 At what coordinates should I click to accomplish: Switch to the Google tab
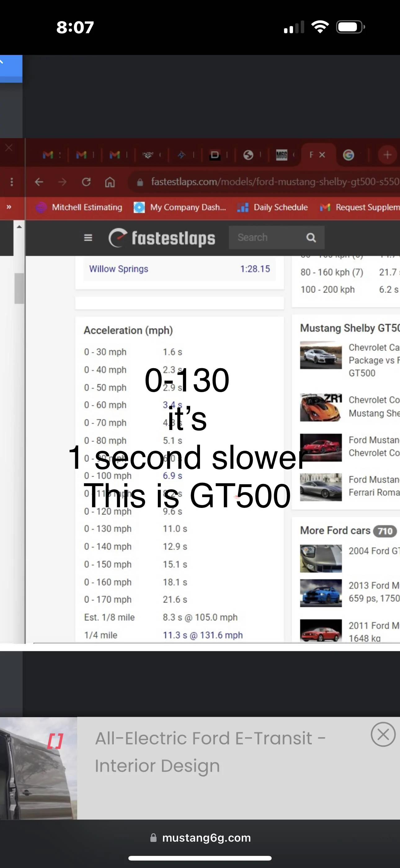click(x=348, y=155)
